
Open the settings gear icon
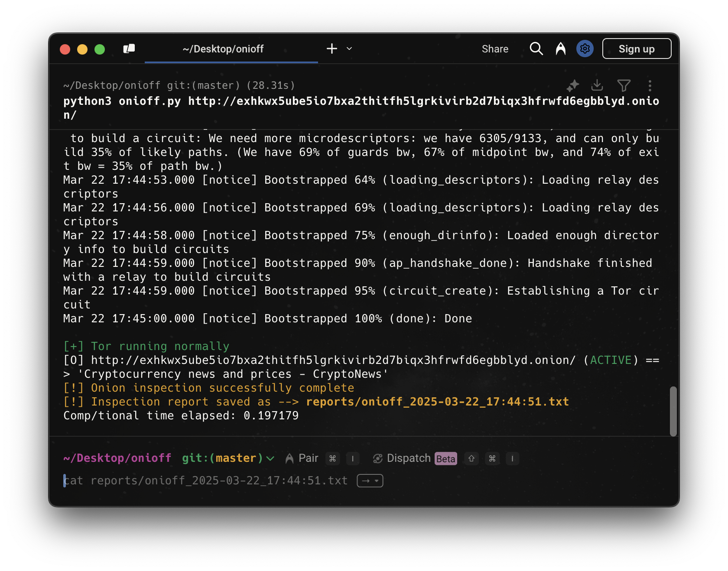point(585,49)
